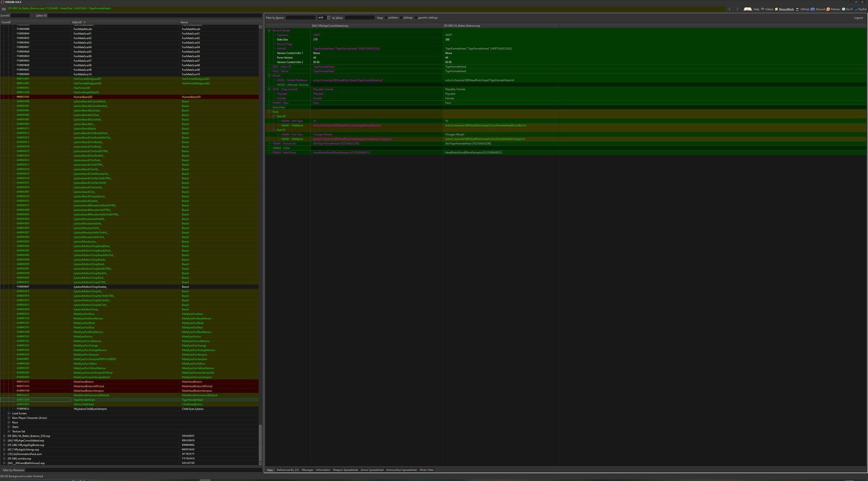
Task: Switch to the Messages tab
Action: click(307, 470)
